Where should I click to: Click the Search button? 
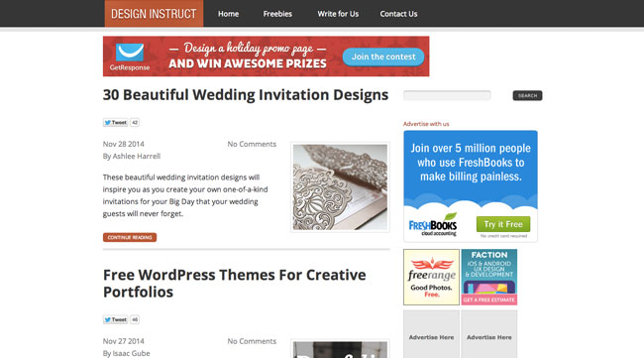tap(527, 96)
